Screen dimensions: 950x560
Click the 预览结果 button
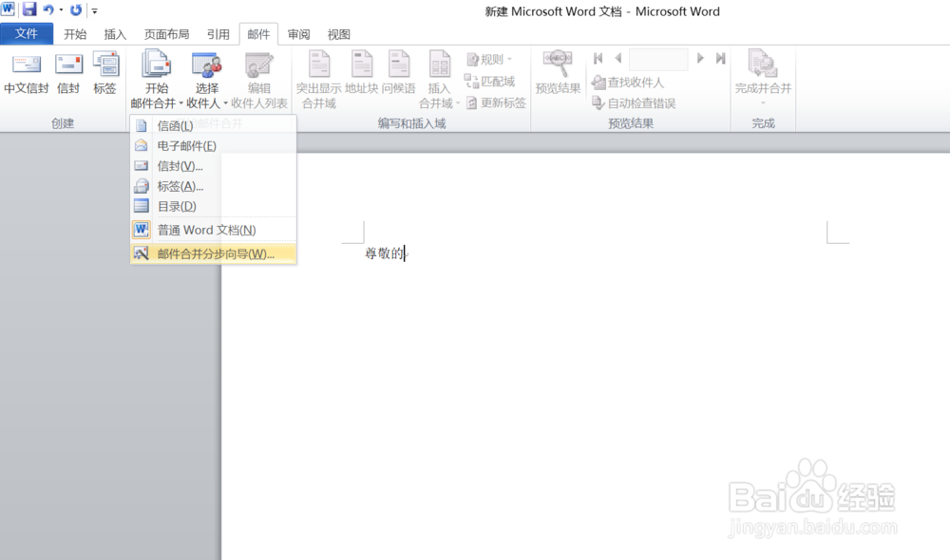point(558,73)
